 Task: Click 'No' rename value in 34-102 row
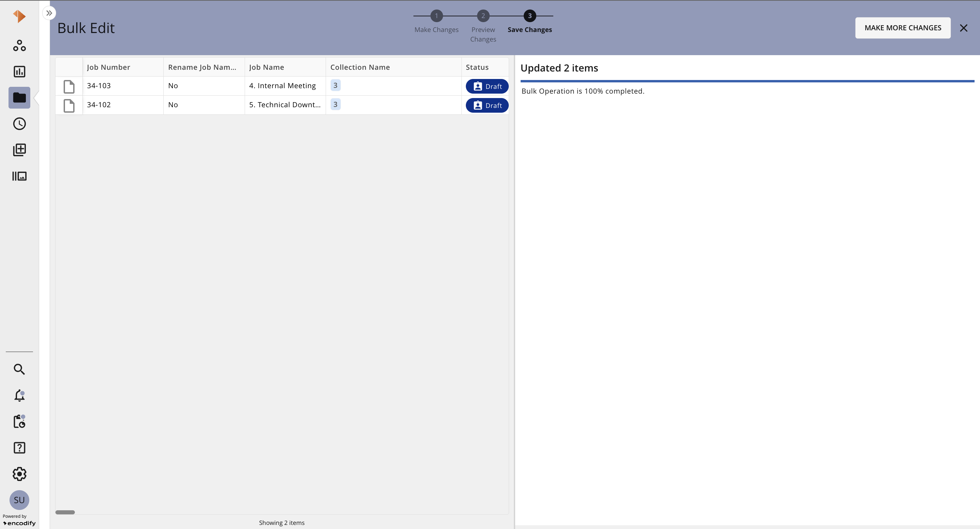173,105
